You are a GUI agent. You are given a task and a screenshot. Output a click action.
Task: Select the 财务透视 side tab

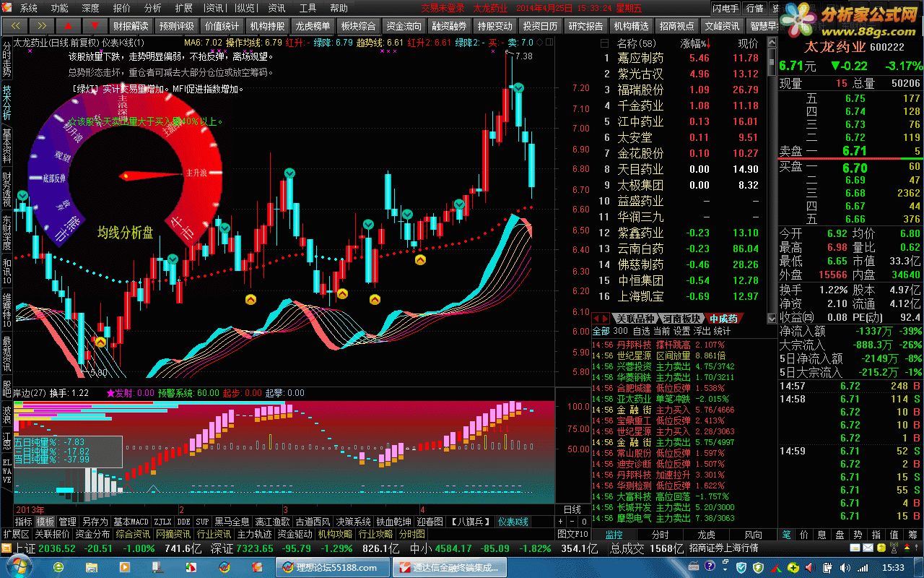(x=6, y=189)
